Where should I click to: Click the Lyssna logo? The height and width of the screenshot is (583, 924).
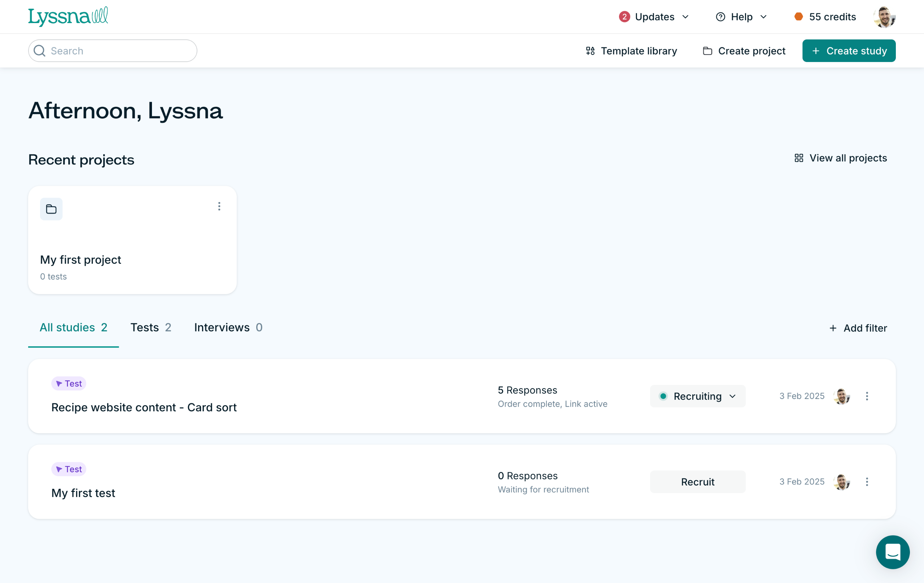[68, 17]
